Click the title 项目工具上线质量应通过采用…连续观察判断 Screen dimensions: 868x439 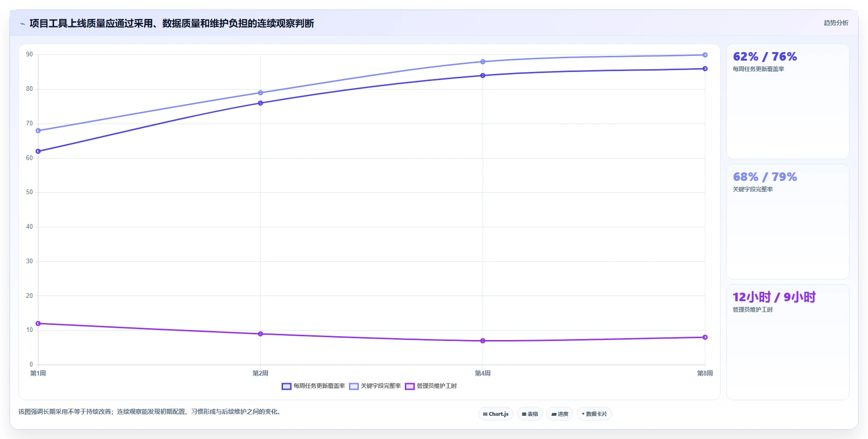click(x=172, y=23)
